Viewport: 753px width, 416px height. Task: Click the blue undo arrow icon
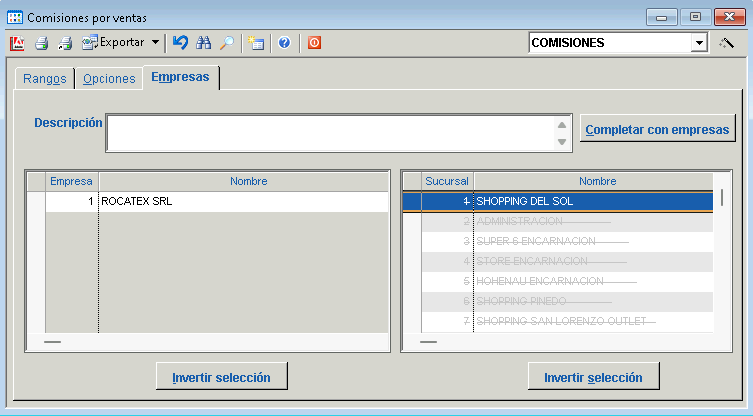[180, 43]
